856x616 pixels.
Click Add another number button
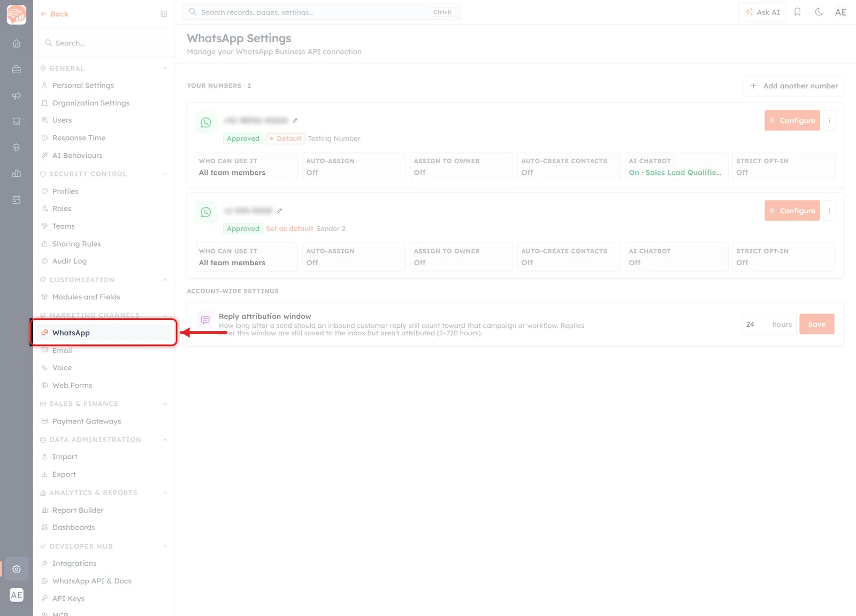[x=793, y=86]
